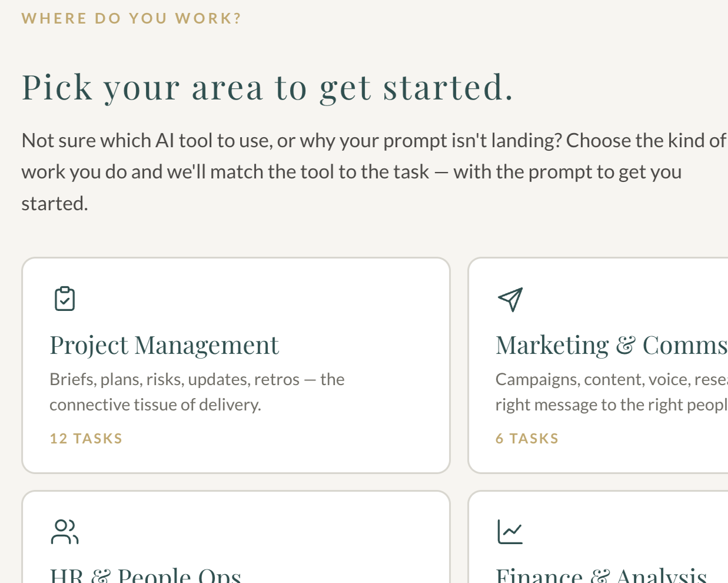Select the HR & People Ops heading
This screenshot has height=583, width=728.
tap(145, 575)
